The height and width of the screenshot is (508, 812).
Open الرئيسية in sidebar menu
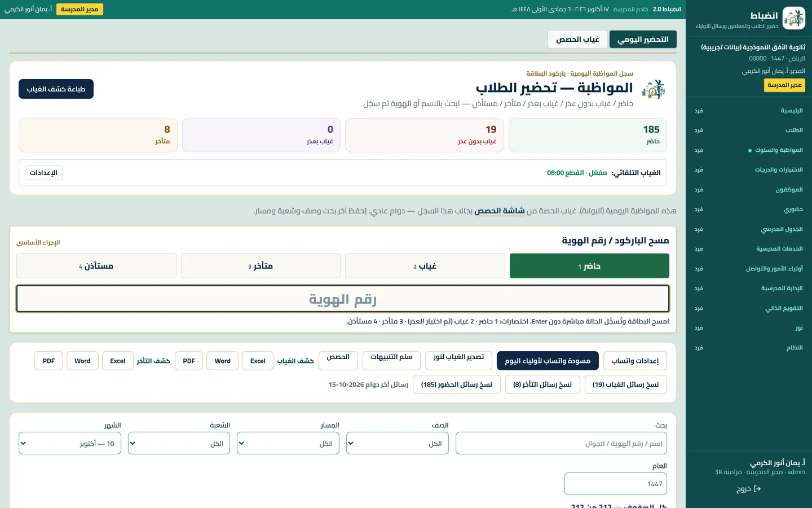click(x=748, y=111)
